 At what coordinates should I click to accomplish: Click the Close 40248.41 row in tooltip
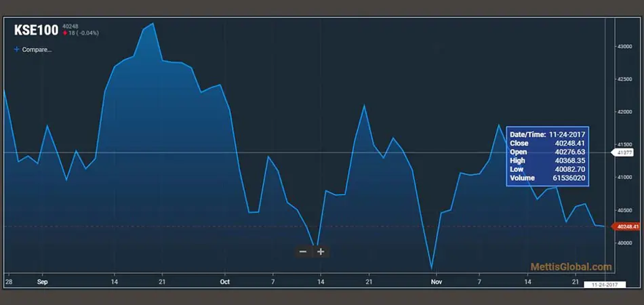pyautogui.click(x=548, y=143)
